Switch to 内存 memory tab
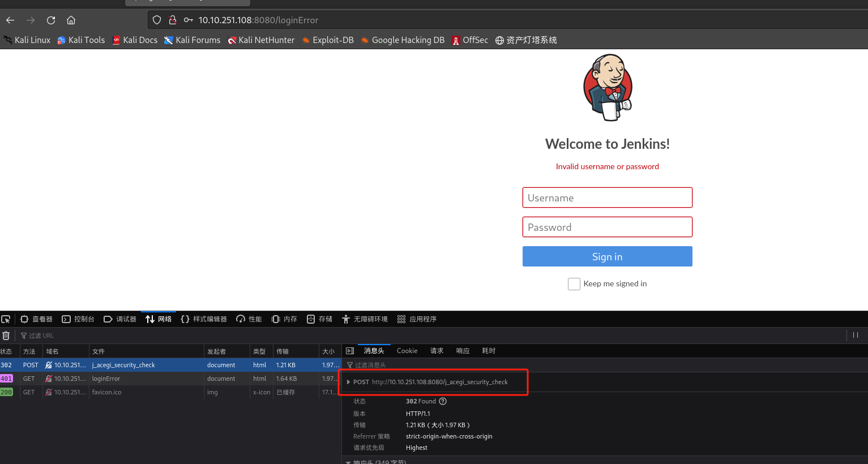The width and height of the screenshot is (868, 464). pos(284,319)
